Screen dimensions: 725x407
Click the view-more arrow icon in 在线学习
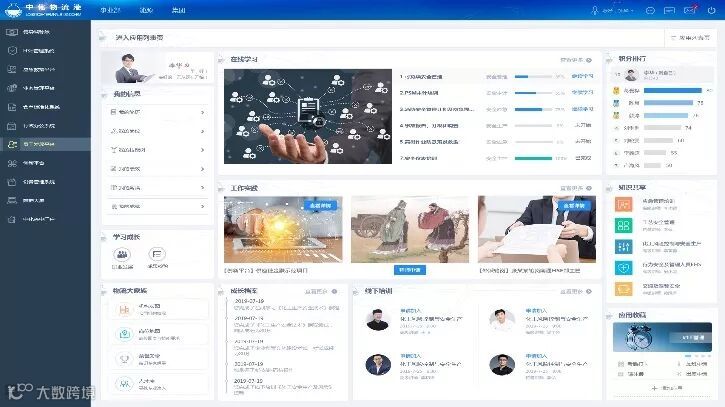click(589, 60)
